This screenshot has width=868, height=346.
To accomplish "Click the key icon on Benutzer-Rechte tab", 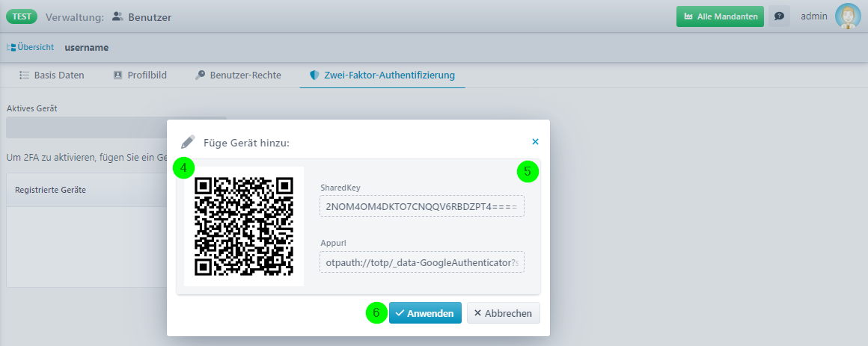I will pyautogui.click(x=200, y=75).
